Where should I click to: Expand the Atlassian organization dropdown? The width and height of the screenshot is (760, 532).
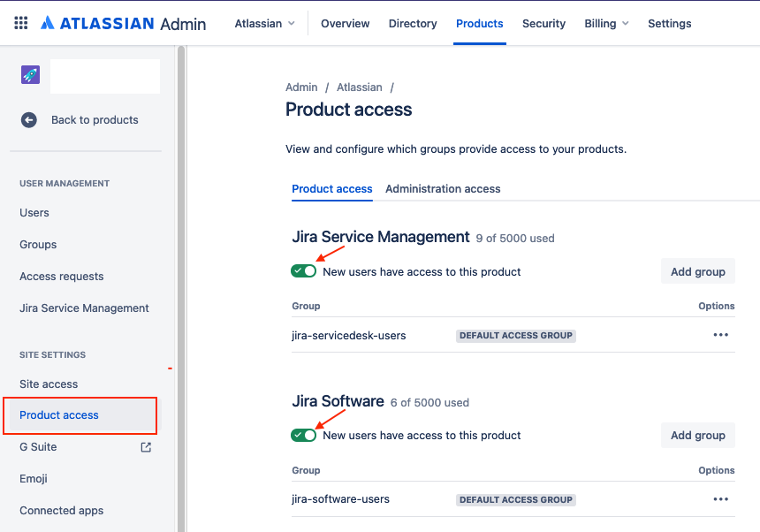click(264, 23)
